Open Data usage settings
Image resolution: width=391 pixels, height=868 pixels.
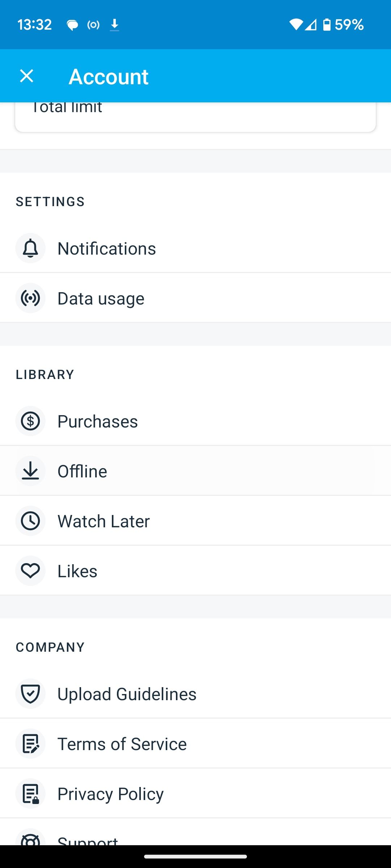(x=101, y=299)
